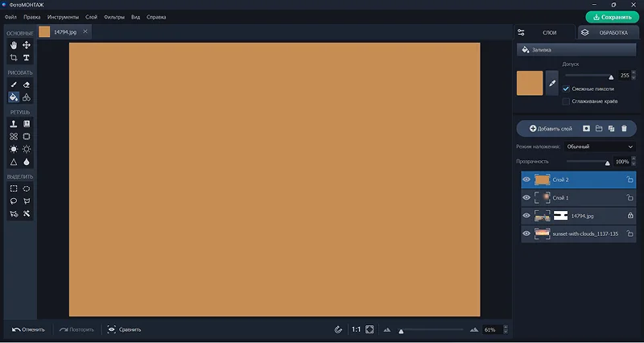Increase the Допуск tolerance stepper value

pos(634,73)
